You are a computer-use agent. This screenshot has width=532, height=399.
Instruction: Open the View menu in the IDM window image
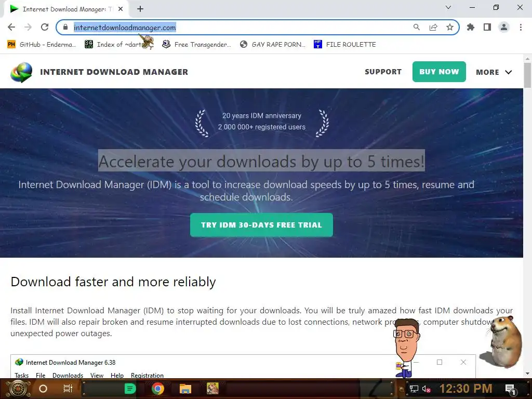[x=97, y=375]
